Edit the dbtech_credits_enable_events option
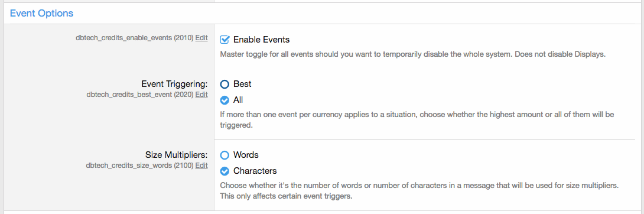This screenshot has height=214, width=644. tap(201, 38)
